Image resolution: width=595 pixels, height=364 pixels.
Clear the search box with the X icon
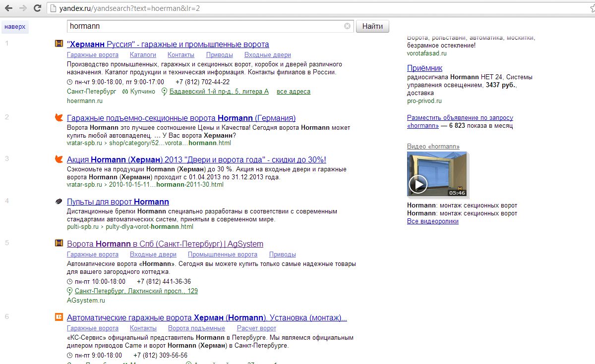coord(347,26)
